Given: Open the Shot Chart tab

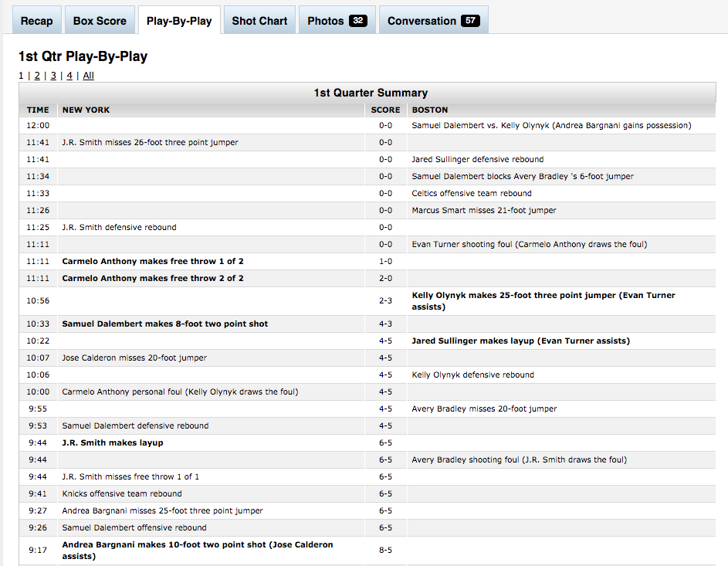Looking at the screenshot, I should click(x=259, y=20).
